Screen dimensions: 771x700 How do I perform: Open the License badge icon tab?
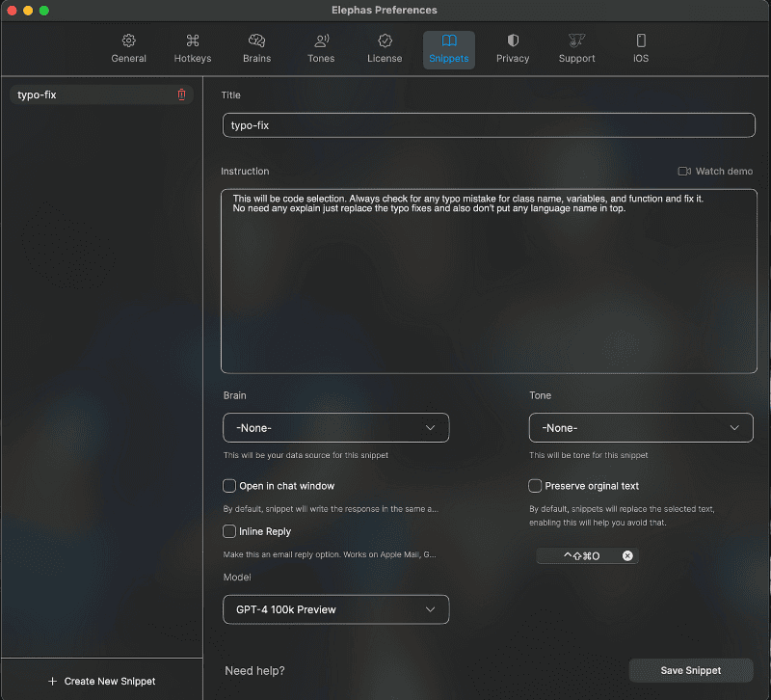(385, 48)
